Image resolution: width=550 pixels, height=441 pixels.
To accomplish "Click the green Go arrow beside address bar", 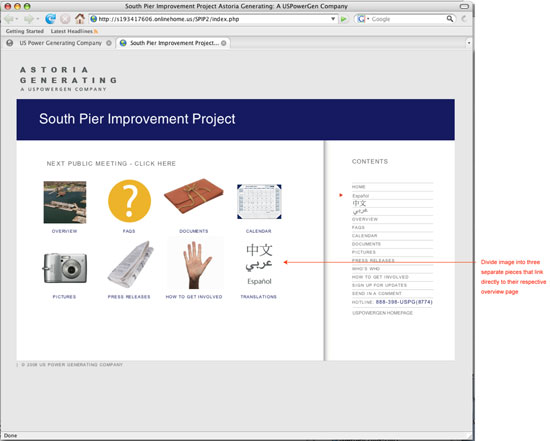I will click(344, 19).
